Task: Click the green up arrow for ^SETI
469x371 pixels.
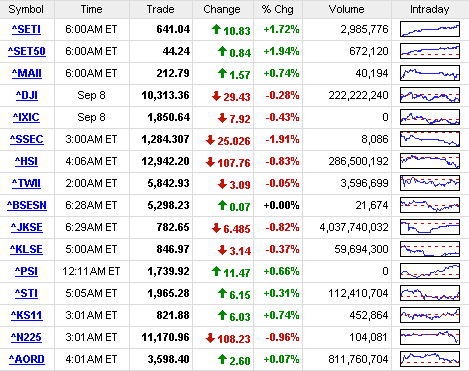Action: (x=216, y=29)
